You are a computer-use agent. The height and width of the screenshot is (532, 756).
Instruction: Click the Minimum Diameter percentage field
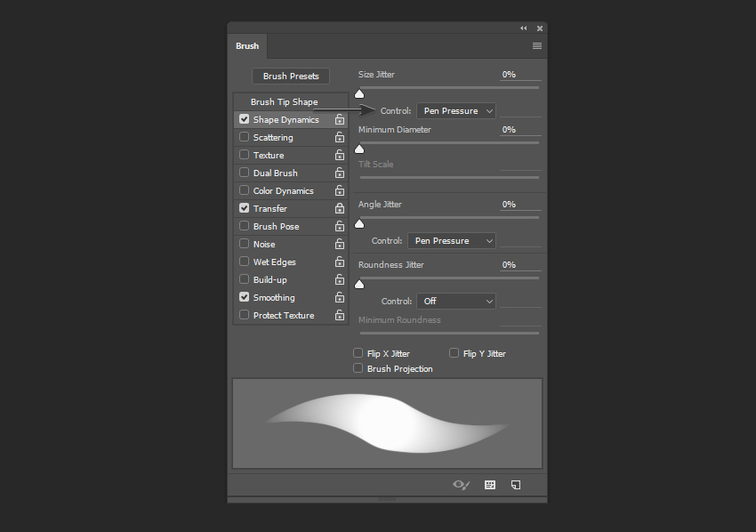[x=520, y=130]
